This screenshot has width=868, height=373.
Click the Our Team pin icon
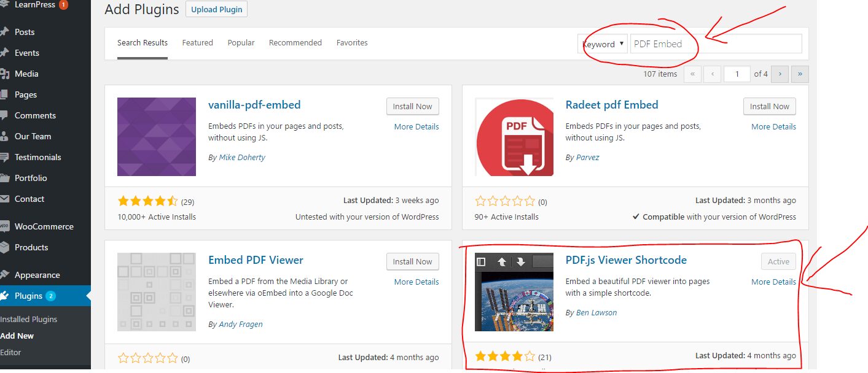(4, 136)
